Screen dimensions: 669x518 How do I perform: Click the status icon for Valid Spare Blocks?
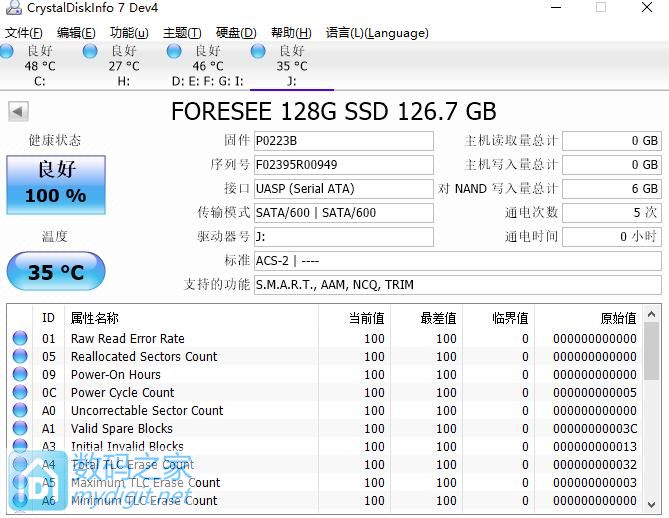20,428
